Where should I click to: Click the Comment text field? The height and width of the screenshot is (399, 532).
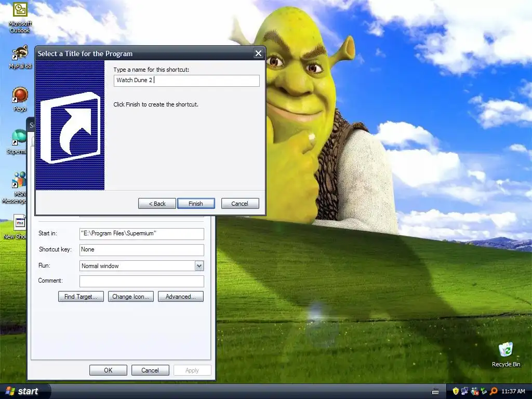coord(142,281)
